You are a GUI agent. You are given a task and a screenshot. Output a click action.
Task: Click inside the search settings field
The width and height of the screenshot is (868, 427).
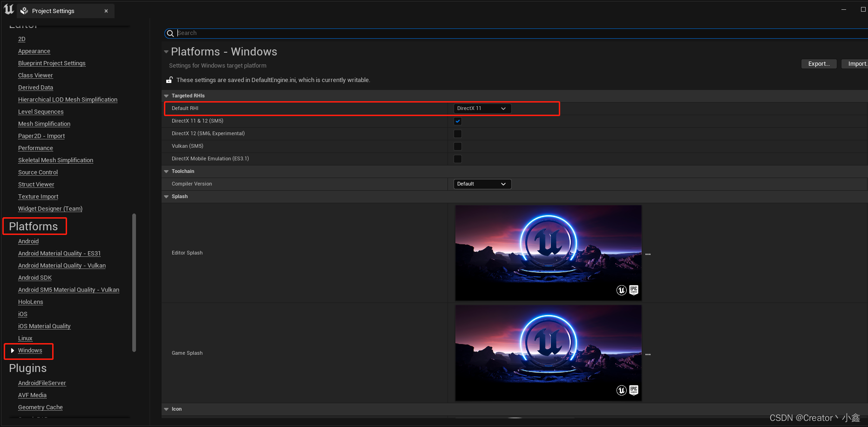[x=326, y=33]
